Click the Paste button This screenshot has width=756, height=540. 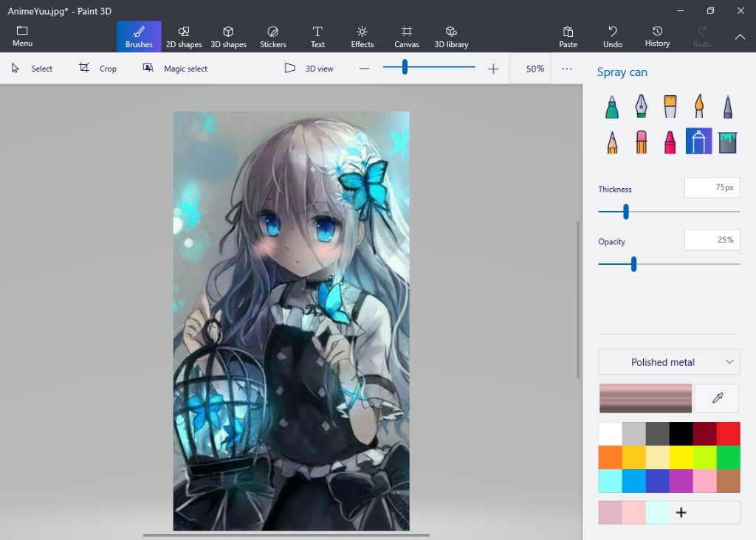[568, 37]
